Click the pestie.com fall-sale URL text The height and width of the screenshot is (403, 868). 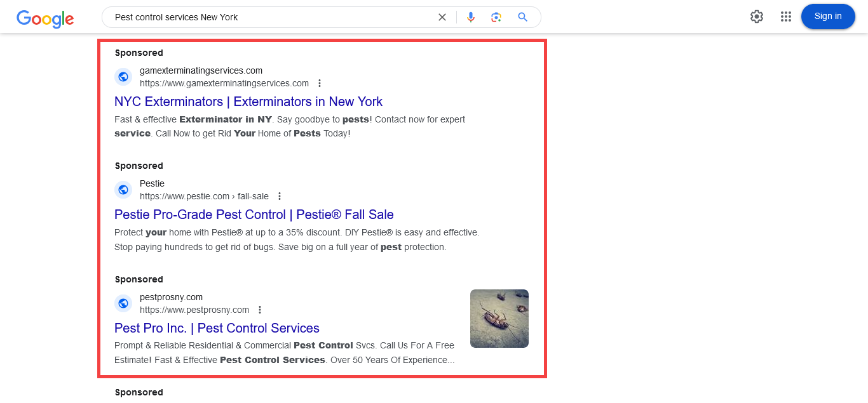point(204,196)
